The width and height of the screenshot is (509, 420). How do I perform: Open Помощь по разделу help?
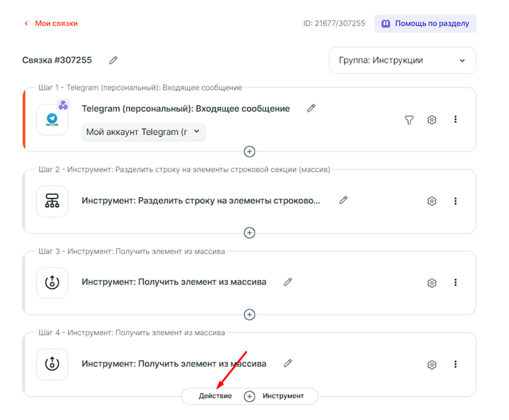[x=425, y=24]
